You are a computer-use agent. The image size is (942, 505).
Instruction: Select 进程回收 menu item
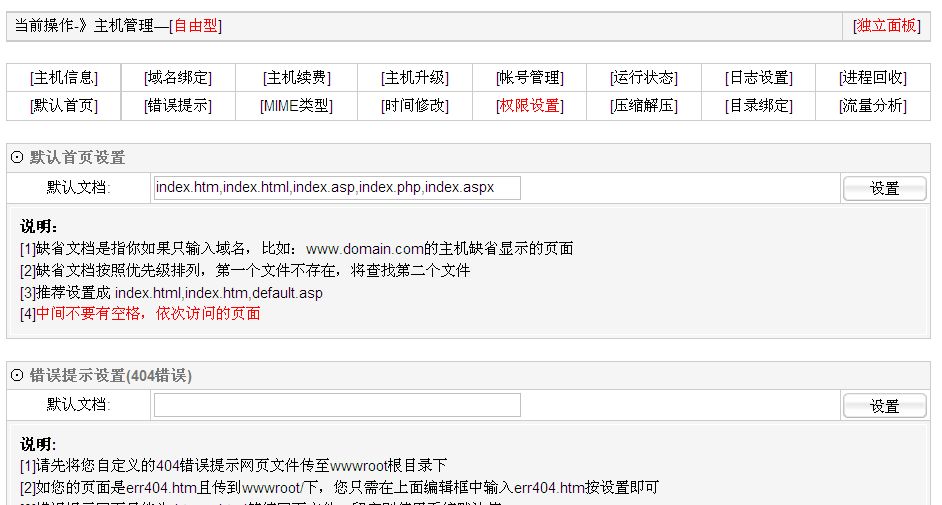click(x=872, y=78)
